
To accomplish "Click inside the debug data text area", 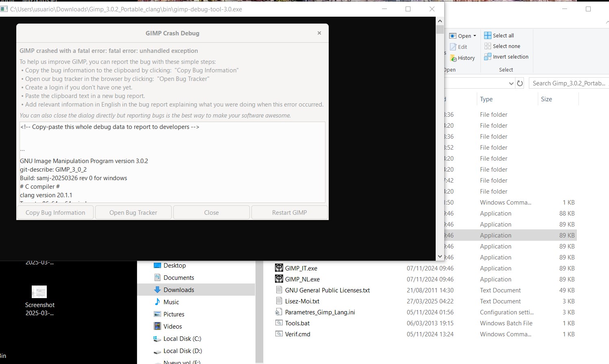I will tap(172, 162).
